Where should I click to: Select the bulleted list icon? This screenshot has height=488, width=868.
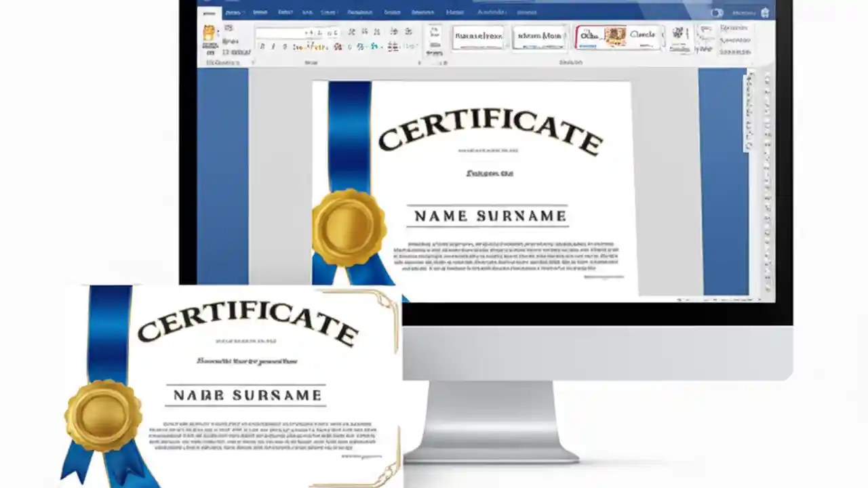(x=351, y=31)
